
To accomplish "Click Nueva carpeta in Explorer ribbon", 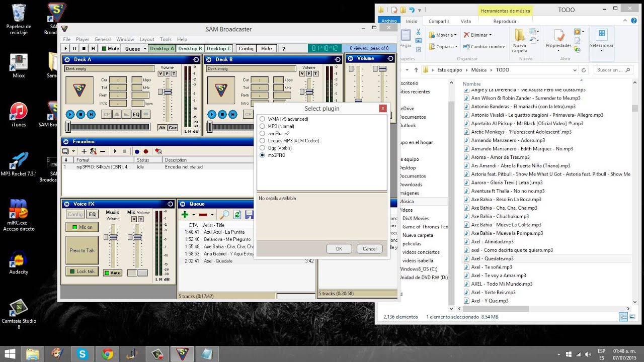I will tap(520, 41).
